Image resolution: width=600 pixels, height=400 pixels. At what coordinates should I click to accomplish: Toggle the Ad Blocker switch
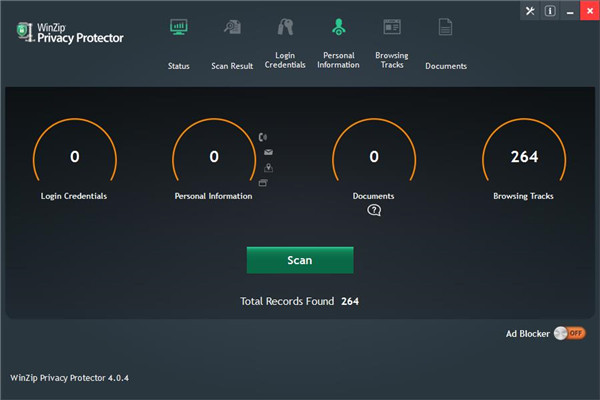pyautogui.click(x=570, y=333)
